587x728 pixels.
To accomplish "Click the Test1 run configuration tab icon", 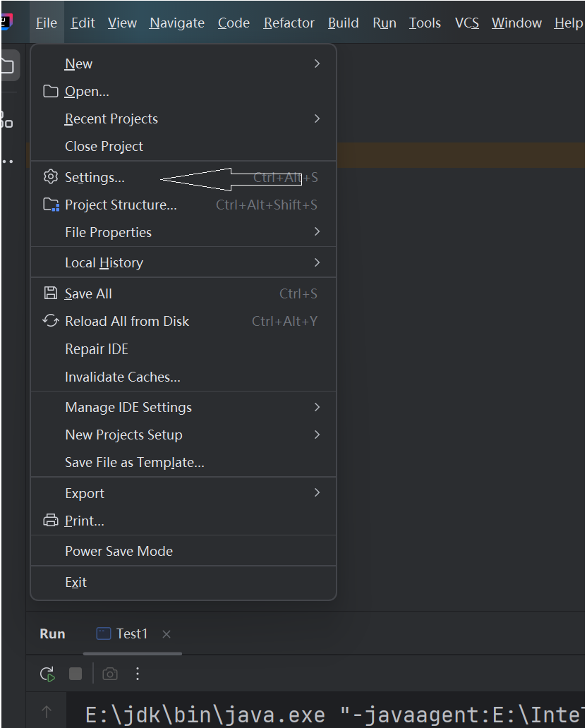I will point(104,633).
